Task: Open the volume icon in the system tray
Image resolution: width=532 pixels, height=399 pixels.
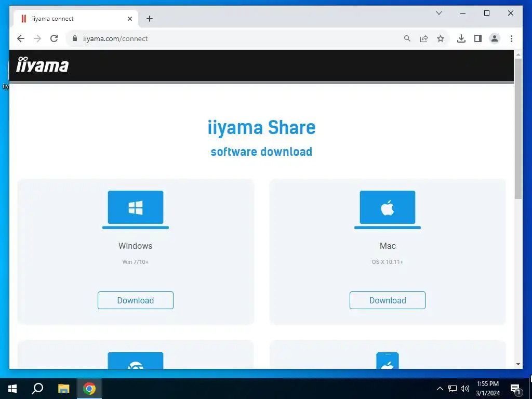Action: [x=465, y=389]
